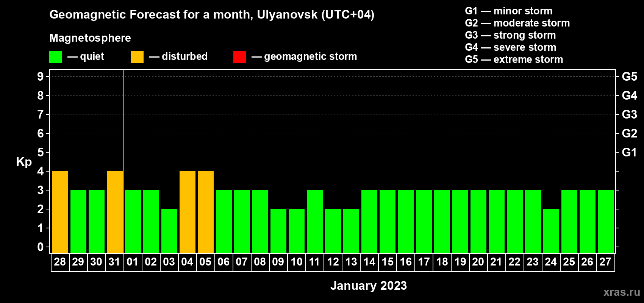This screenshot has width=644, height=303.
Task: Select the green bar for day 20
Action: (478, 222)
